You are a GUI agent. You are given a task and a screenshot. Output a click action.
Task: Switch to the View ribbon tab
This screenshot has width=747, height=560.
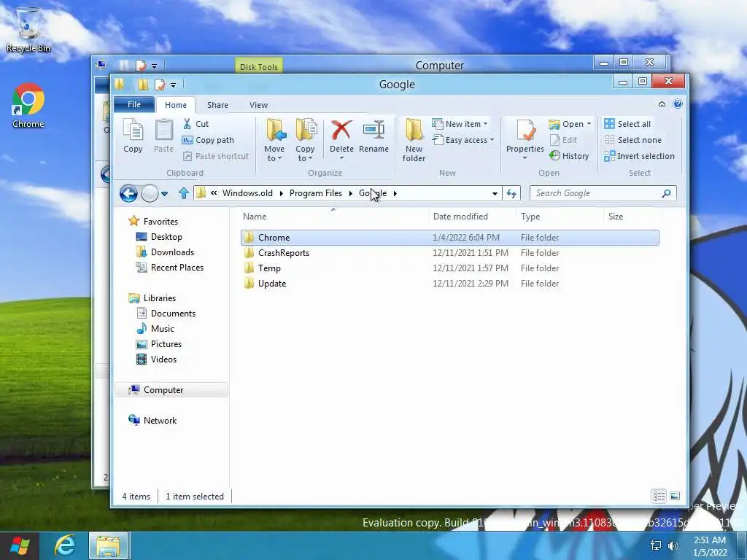click(258, 105)
